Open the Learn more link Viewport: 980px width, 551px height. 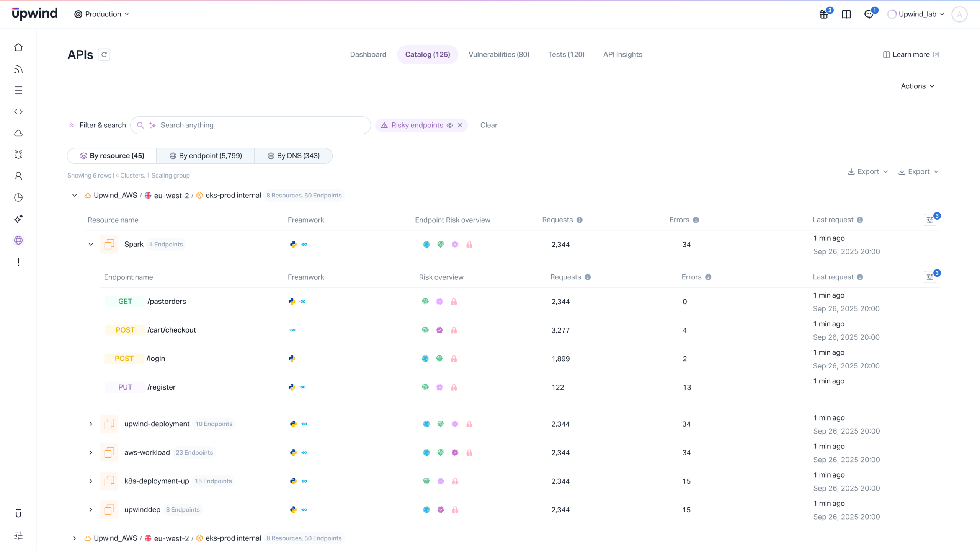click(x=911, y=54)
